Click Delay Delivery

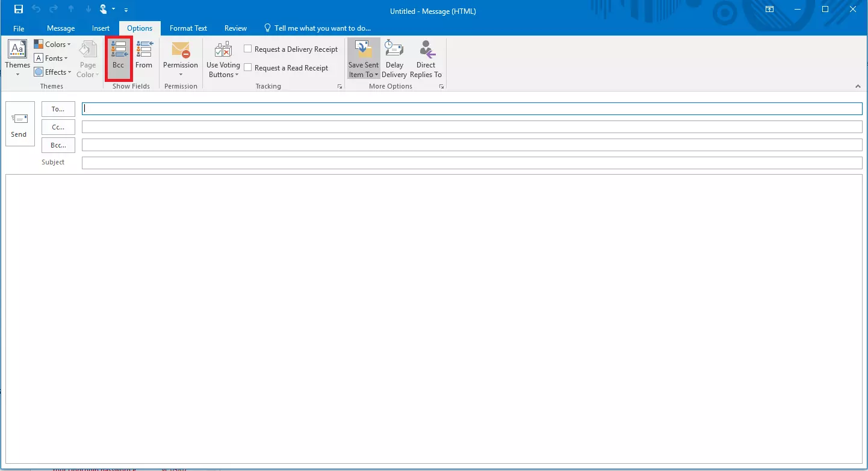(394, 58)
